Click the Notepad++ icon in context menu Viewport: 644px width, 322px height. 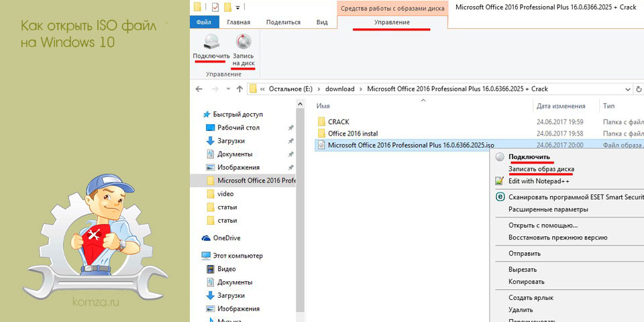499,180
